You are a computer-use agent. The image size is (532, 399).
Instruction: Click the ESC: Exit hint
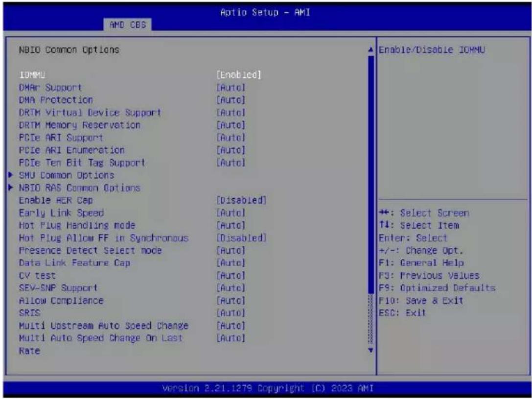[x=402, y=313]
